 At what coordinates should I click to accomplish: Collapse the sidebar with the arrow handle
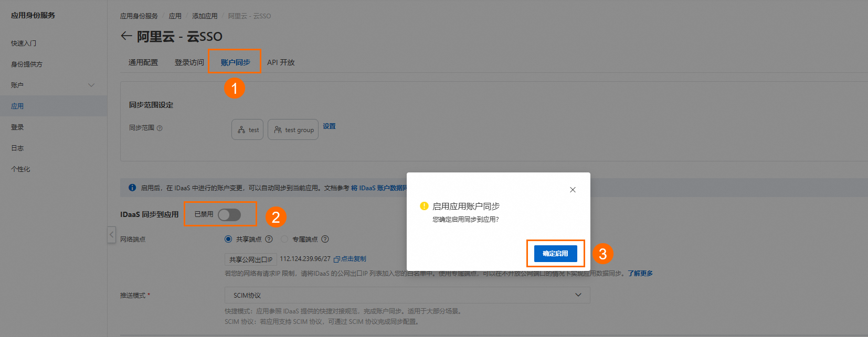pos(111,234)
